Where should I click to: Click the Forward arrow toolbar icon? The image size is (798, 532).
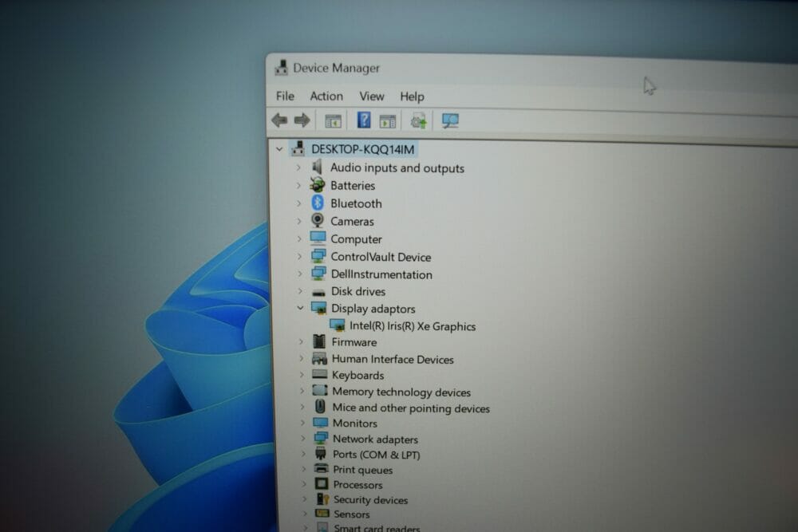coord(302,120)
